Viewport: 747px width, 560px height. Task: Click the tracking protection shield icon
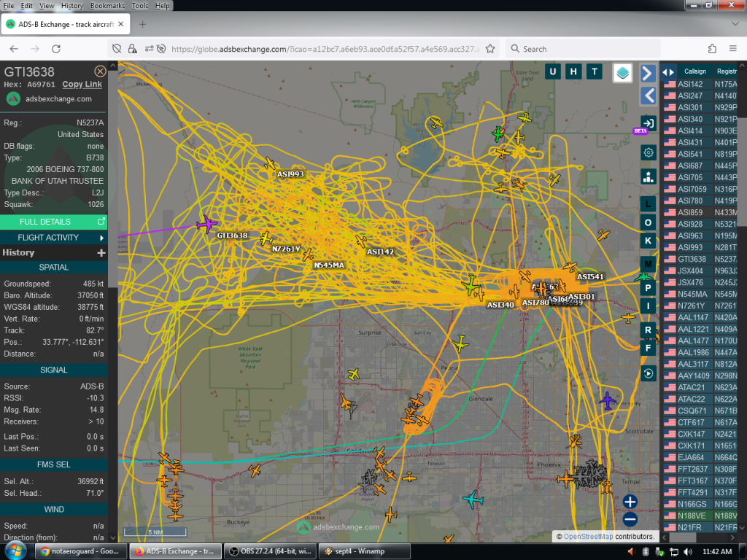tap(117, 49)
